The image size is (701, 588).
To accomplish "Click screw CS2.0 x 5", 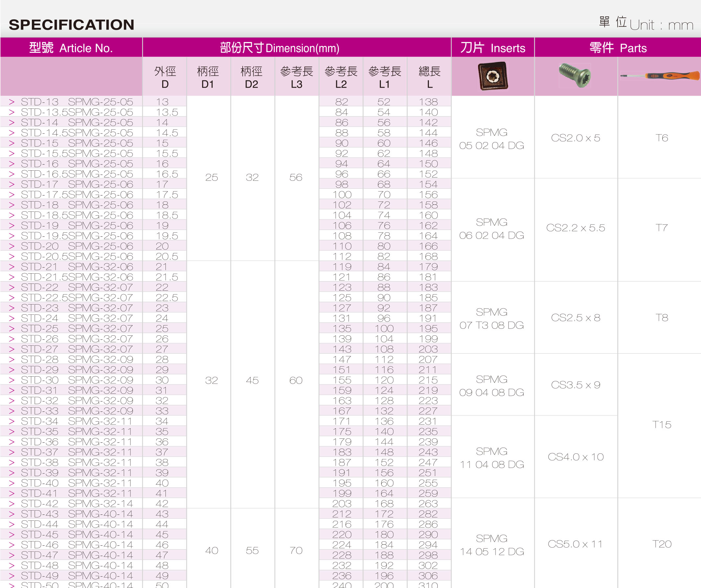I will (x=576, y=138).
